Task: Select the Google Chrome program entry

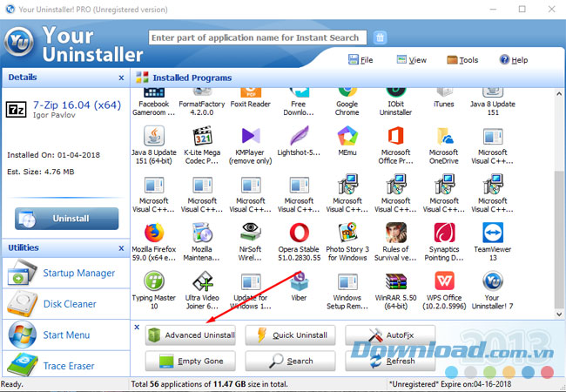Action: 347,103
